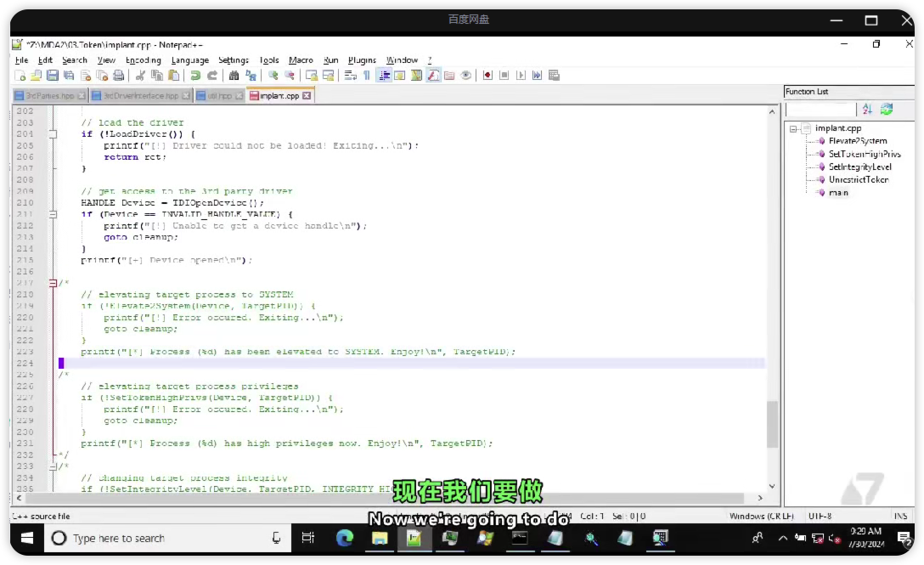This screenshot has width=924, height=565.
Task: Collapse the LoadDriver if-block fold marker
Action: click(54, 133)
